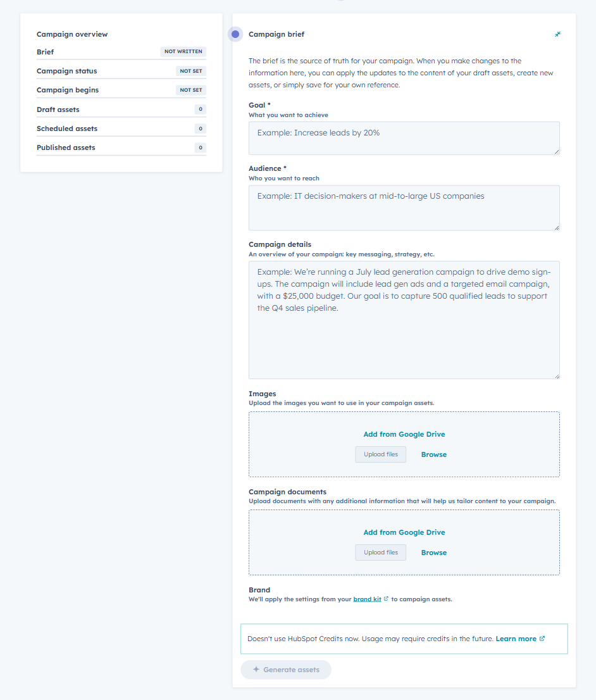Click the collapse panel icon beside Campaign brief
Viewport: 596px width, 700px height.
click(x=557, y=34)
